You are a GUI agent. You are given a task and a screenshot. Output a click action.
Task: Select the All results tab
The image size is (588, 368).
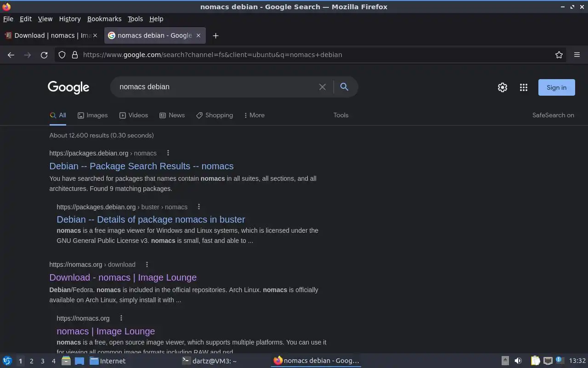pos(58,115)
